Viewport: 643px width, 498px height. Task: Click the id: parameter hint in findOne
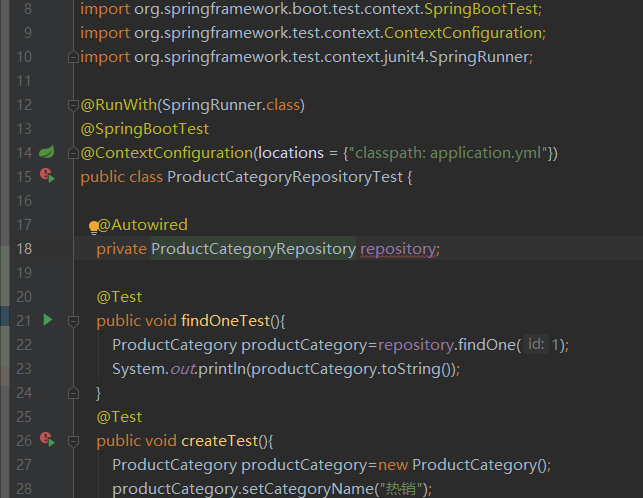(535, 344)
